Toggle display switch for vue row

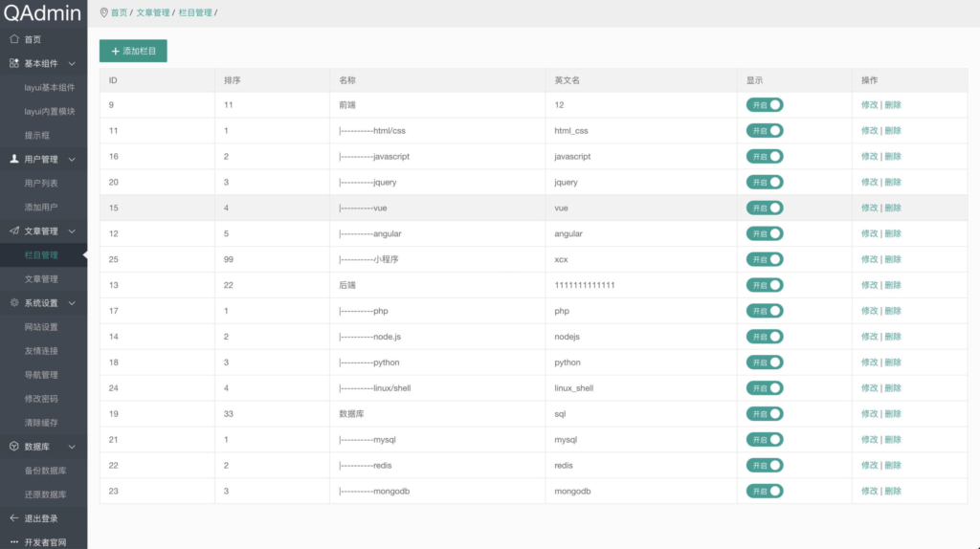point(765,208)
